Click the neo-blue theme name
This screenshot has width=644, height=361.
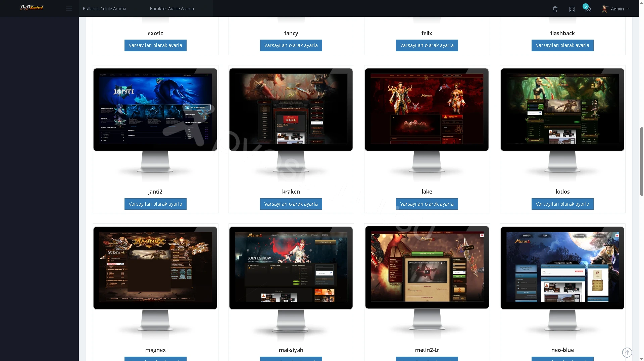(562, 350)
